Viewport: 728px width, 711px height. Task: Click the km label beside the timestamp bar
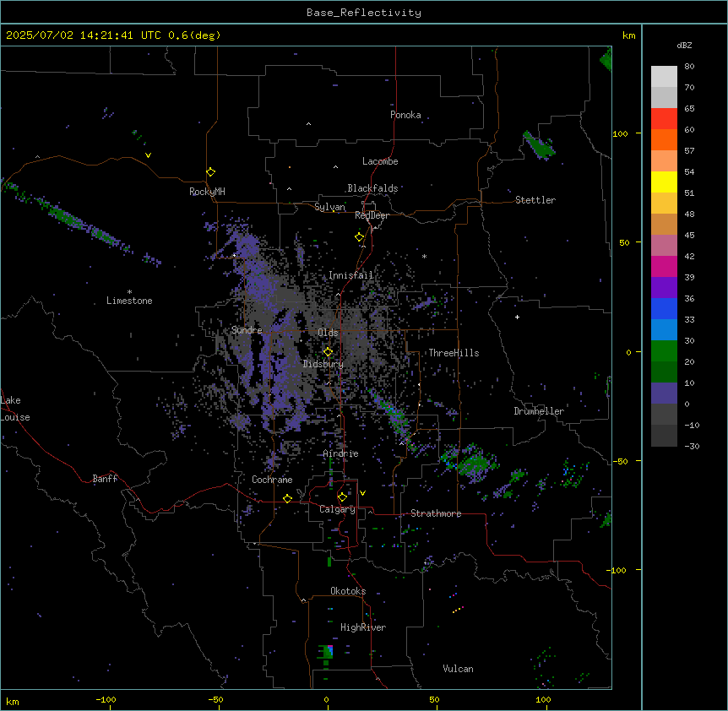pos(628,35)
